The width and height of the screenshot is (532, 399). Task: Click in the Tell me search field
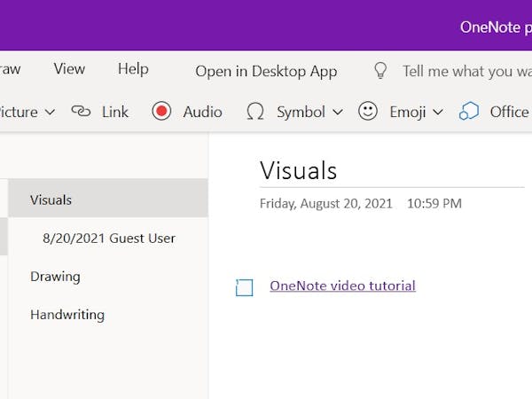pyautogui.click(x=467, y=71)
